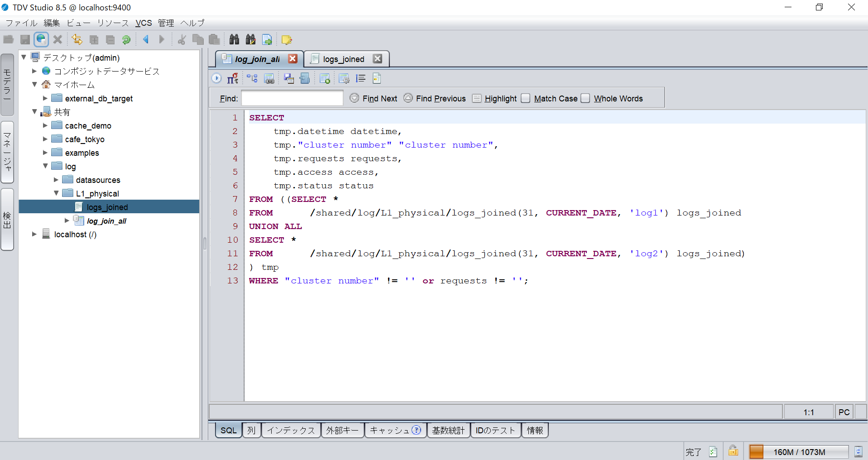Click the delete X icon in main toolbar
This screenshot has width=868, height=460.
(58, 40)
